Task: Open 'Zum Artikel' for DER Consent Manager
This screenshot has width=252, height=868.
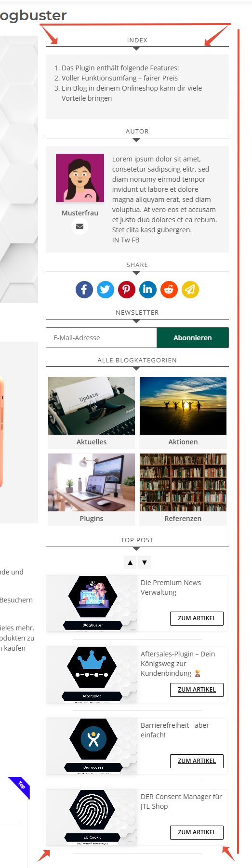Action: click(197, 832)
